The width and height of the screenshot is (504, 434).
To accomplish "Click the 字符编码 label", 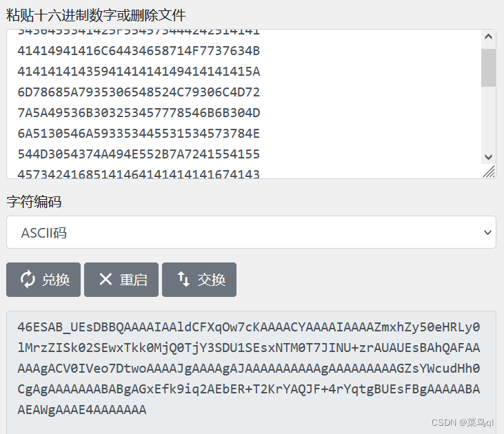I will click(34, 202).
